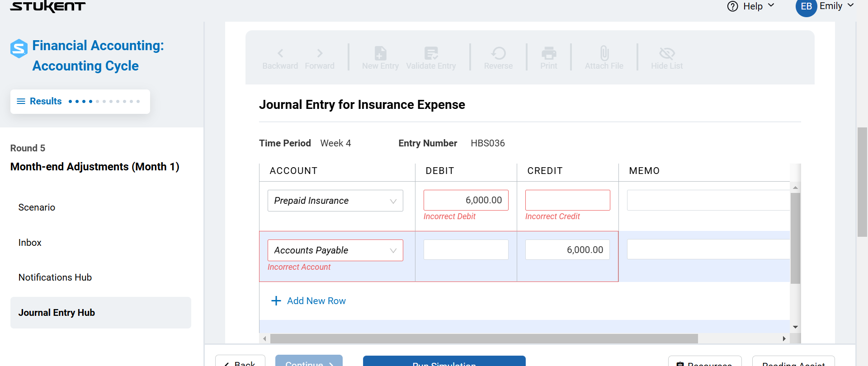
Task: Click the Run Simulation button
Action: [x=444, y=361]
